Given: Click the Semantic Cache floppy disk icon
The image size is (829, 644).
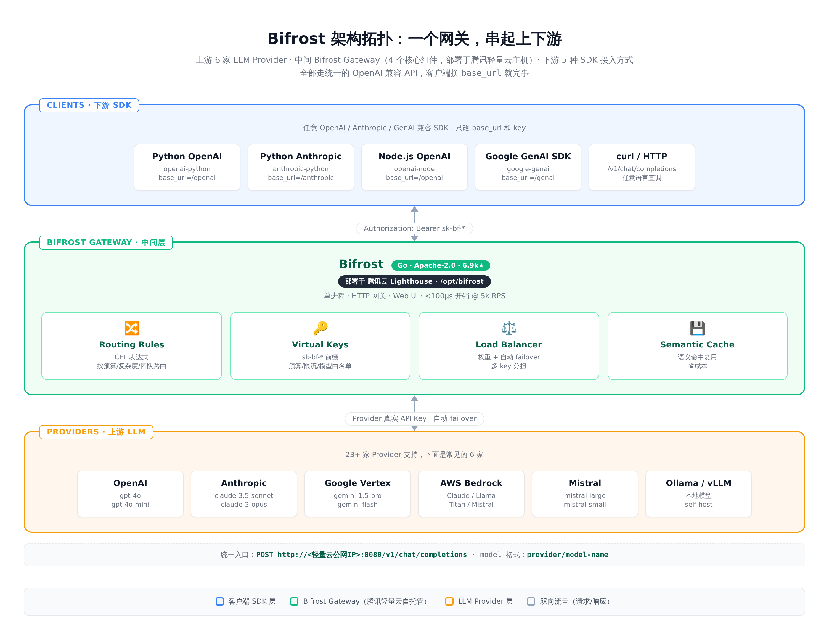Looking at the screenshot, I should (697, 328).
